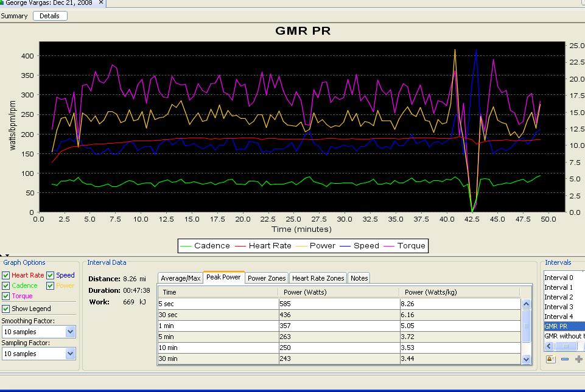Toggle the Cadence graph checkbox
Viewport: 585px width, 392px height.
pos(6,286)
